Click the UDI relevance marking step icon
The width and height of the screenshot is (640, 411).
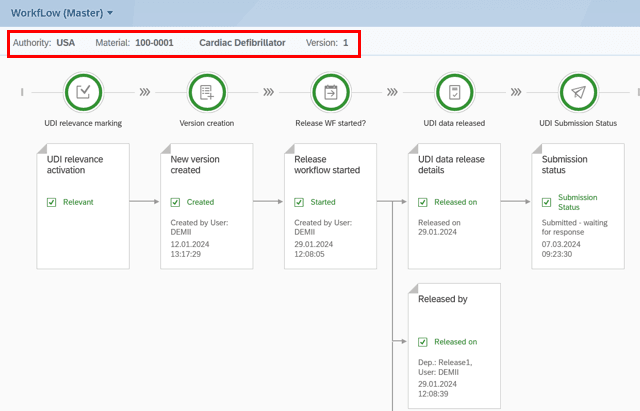coord(83,92)
